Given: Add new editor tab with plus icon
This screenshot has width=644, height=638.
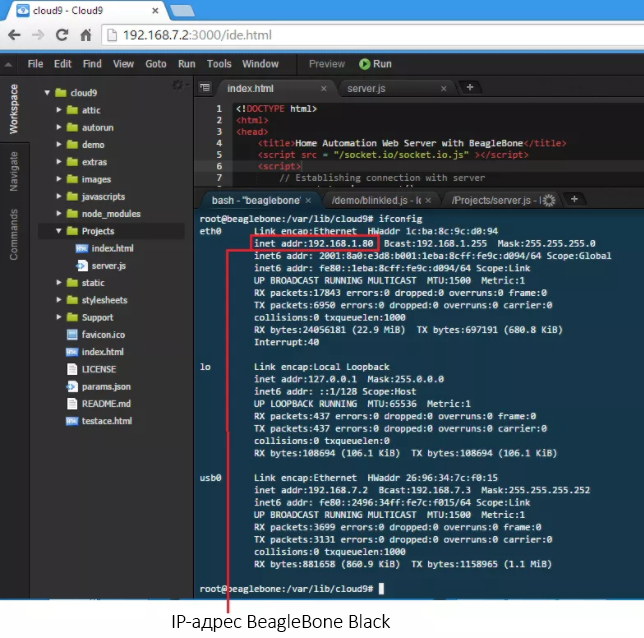Looking at the screenshot, I should pos(469,88).
